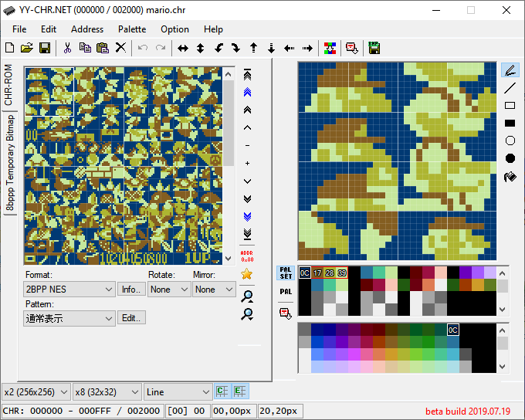Click the Edit.. button beside Pattern
The image size is (525, 420).
tap(131, 317)
